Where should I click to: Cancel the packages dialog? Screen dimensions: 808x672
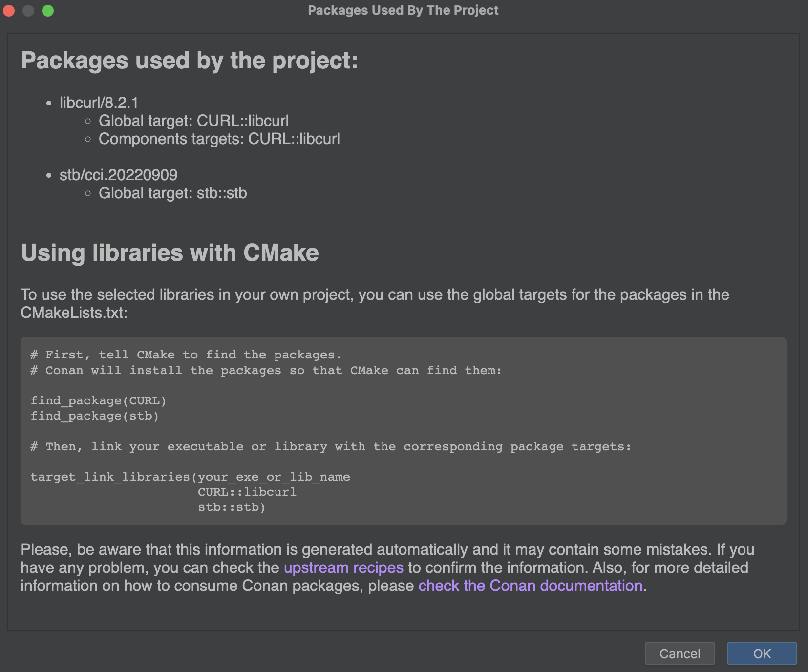[680, 654]
